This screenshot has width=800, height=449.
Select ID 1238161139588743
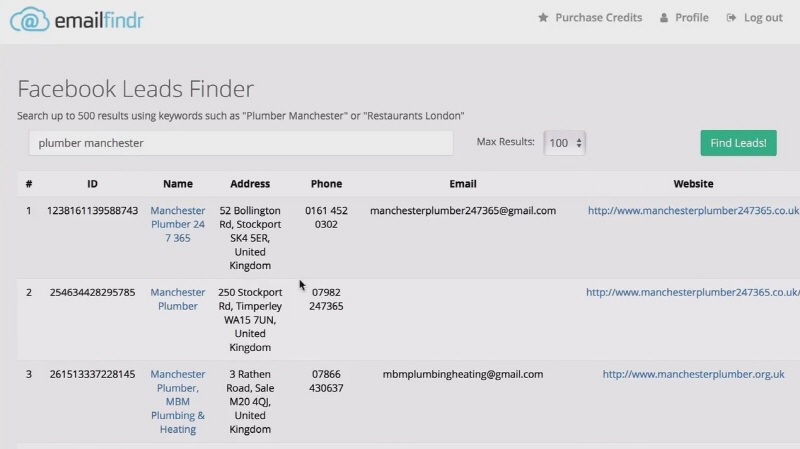tap(92, 210)
